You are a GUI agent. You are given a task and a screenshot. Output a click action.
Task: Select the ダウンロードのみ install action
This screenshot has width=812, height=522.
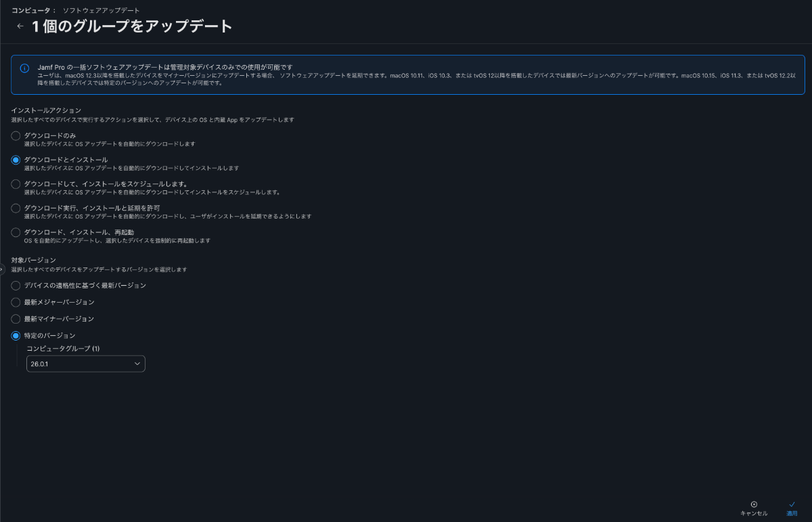tap(16, 135)
